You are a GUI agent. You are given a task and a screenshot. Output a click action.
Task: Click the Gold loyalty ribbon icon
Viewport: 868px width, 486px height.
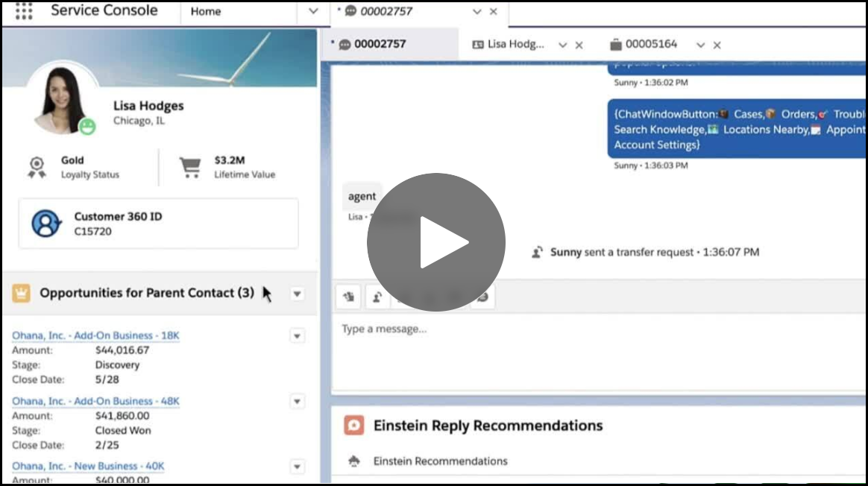click(x=37, y=168)
